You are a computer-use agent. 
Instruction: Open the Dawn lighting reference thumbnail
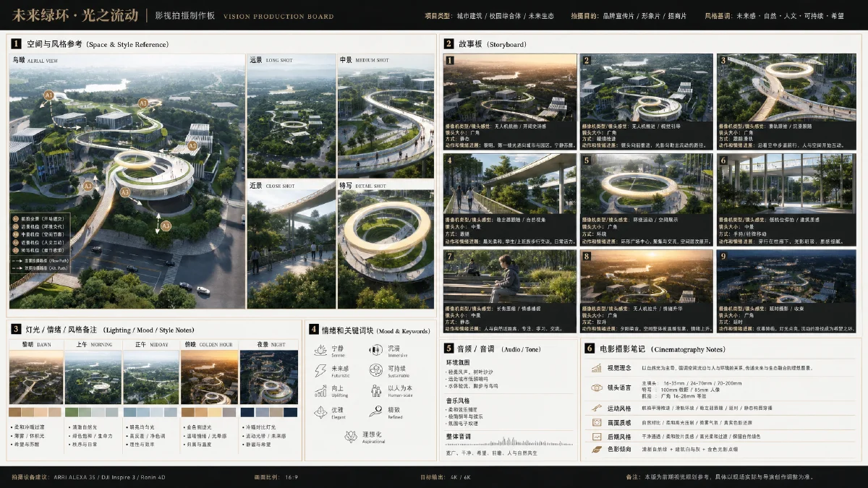pos(36,377)
